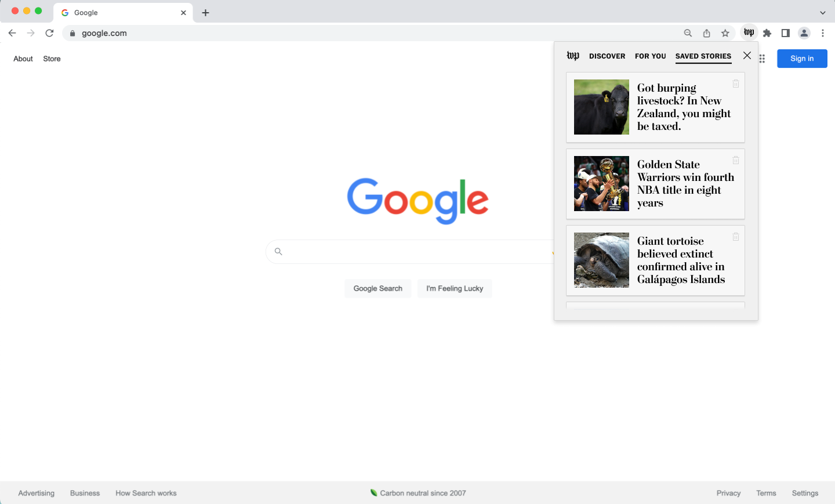Delete the Giant tortoise saved story
This screenshot has width=835, height=504.
(736, 237)
